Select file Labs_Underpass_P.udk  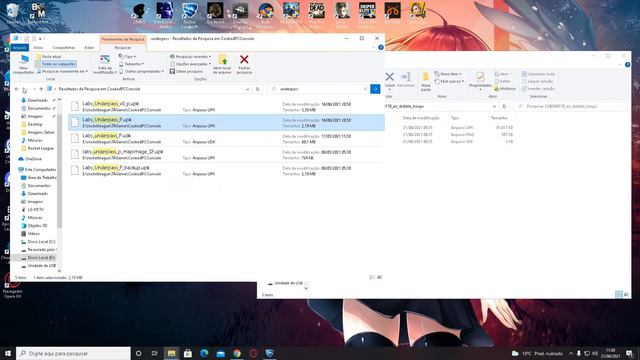(x=226, y=138)
